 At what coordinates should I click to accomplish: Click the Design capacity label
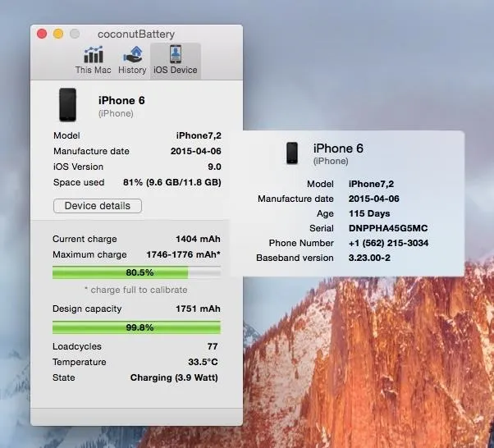(87, 309)
